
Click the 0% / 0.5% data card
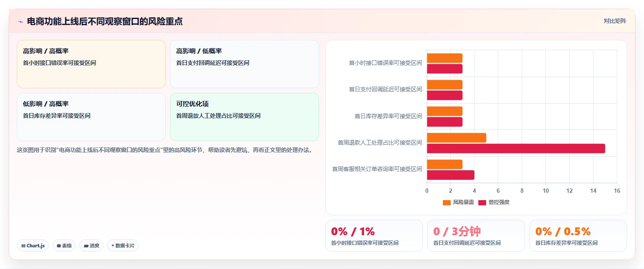[578, 236]
